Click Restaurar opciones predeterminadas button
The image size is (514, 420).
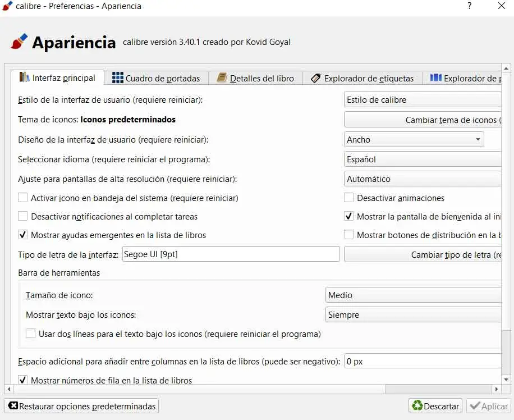[x=81, y=406]
